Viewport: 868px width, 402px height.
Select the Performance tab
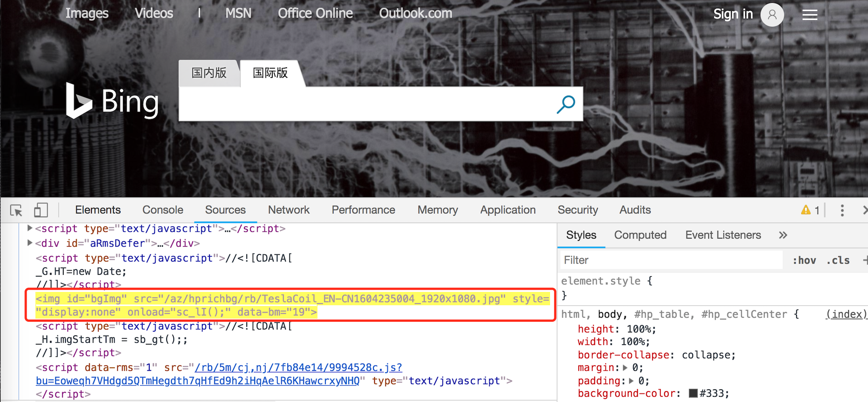363,210
